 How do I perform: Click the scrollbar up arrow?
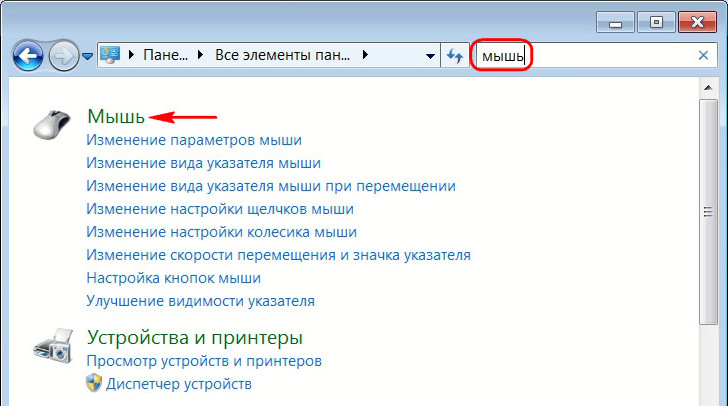pyautogui.click(x=708, y=87)
